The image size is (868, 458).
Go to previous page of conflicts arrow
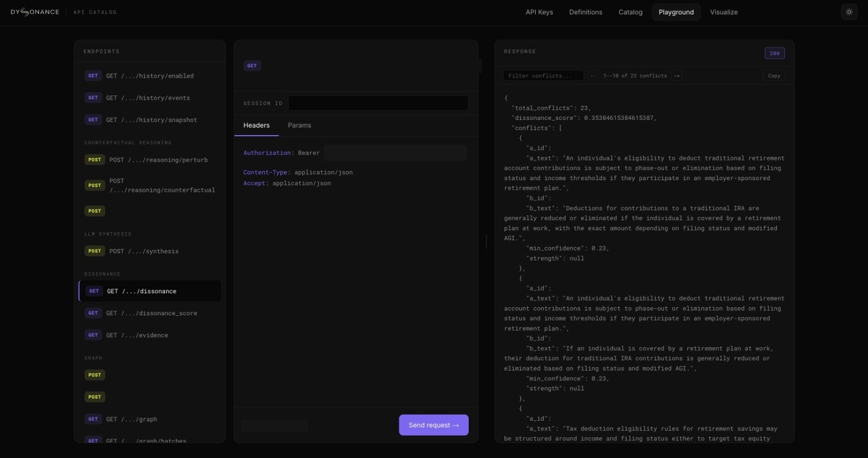tap(593, 76)
